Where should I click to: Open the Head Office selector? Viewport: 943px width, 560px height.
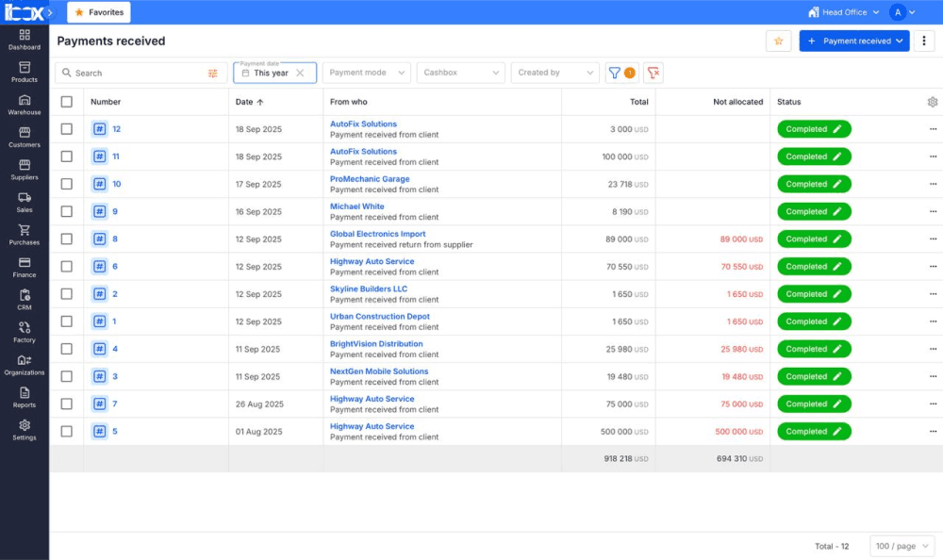coord(842,11)
